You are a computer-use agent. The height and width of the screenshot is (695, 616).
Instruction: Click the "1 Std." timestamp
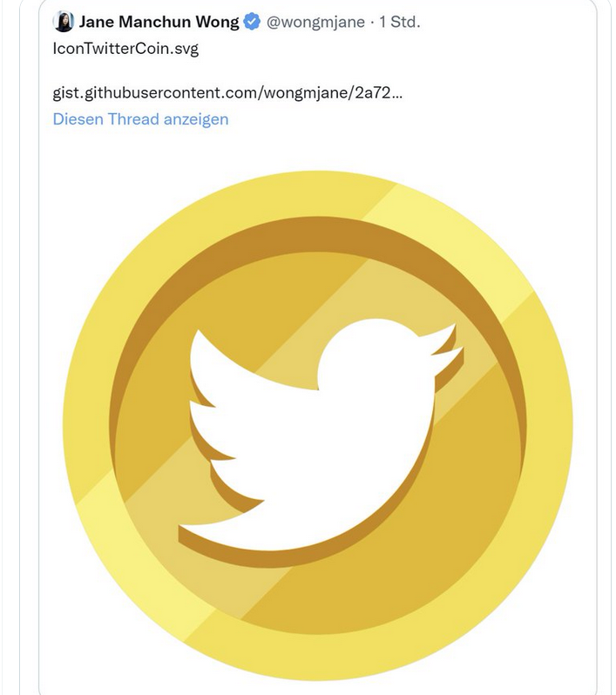coord(399,23)
